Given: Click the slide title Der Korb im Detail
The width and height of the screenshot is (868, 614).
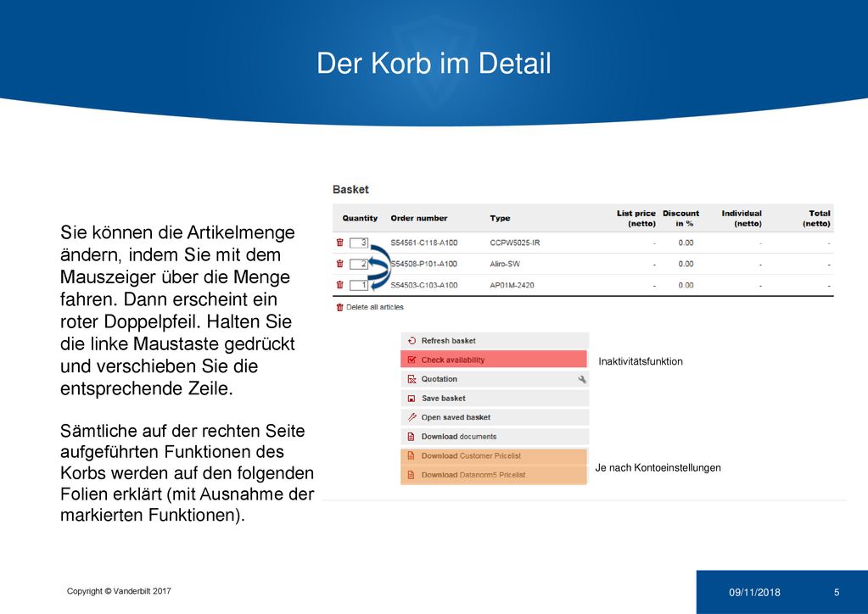Looking at the screenshot, I should pyautogui.click(x=434, y=63).
